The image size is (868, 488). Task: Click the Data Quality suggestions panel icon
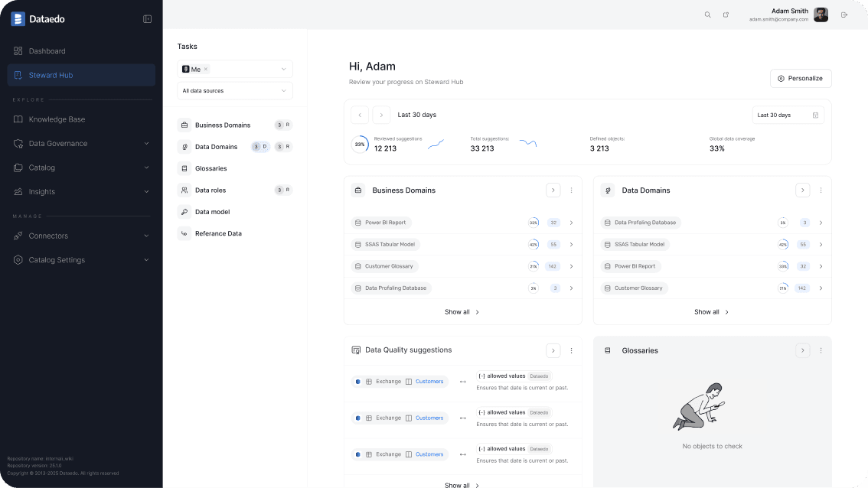click(355, 350)
